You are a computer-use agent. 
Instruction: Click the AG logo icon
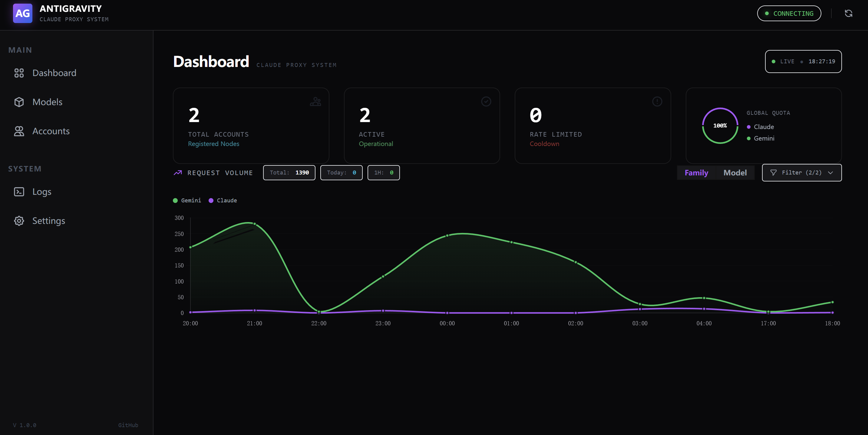23,14
